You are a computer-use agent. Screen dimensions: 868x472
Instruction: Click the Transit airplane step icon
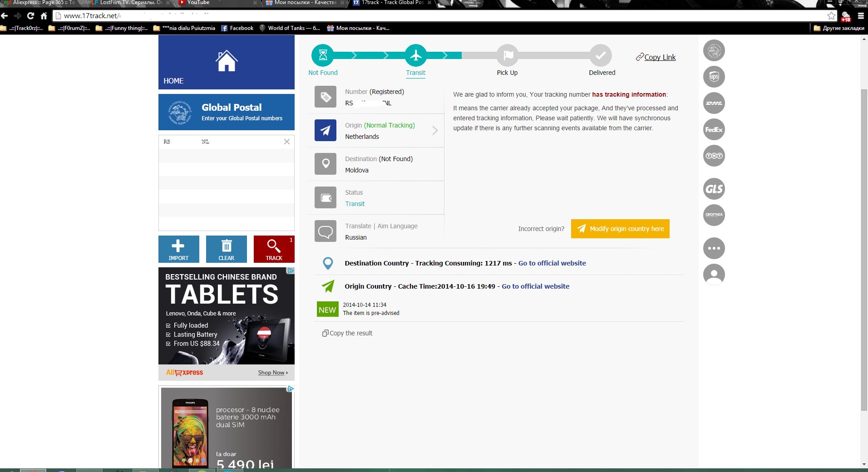click(x=416, y=55)
